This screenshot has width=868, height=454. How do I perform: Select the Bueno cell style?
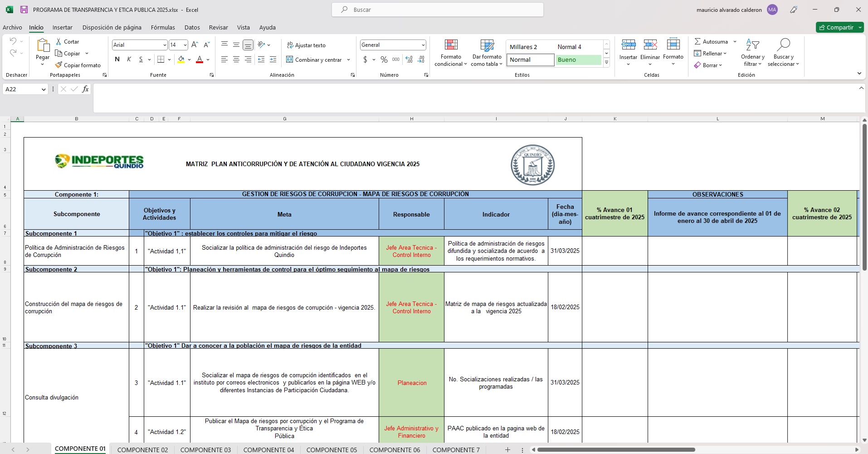point(578,59)
